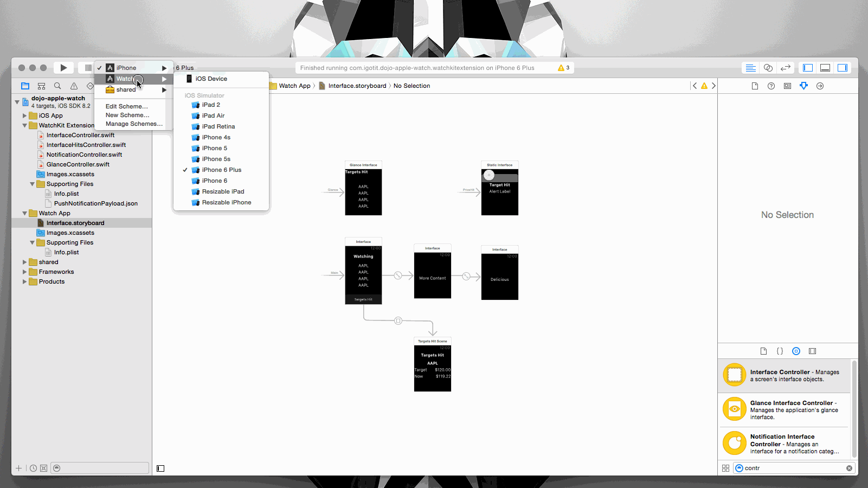
Task: Choose Edit Scheme… from the menu
Action: [x=126, y=106]
